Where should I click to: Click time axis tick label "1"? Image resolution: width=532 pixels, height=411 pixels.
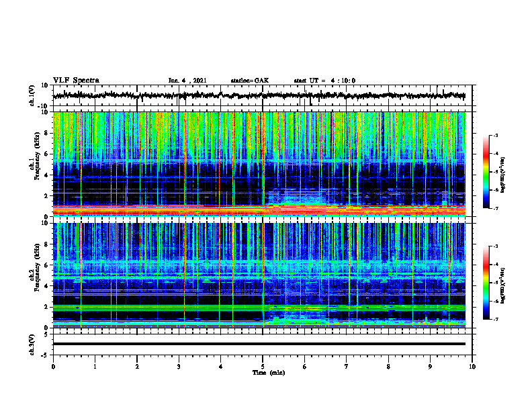95,367
